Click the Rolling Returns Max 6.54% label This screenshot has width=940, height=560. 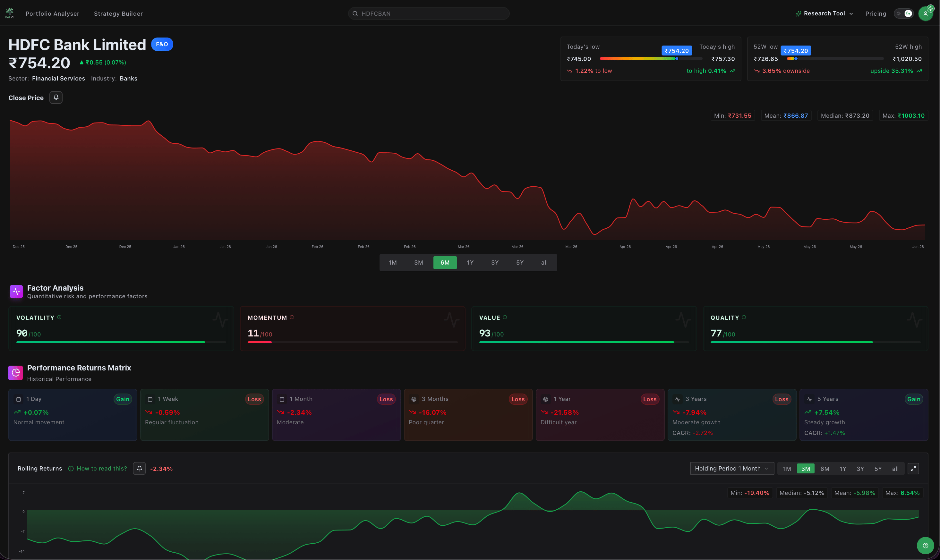point(902,493)
